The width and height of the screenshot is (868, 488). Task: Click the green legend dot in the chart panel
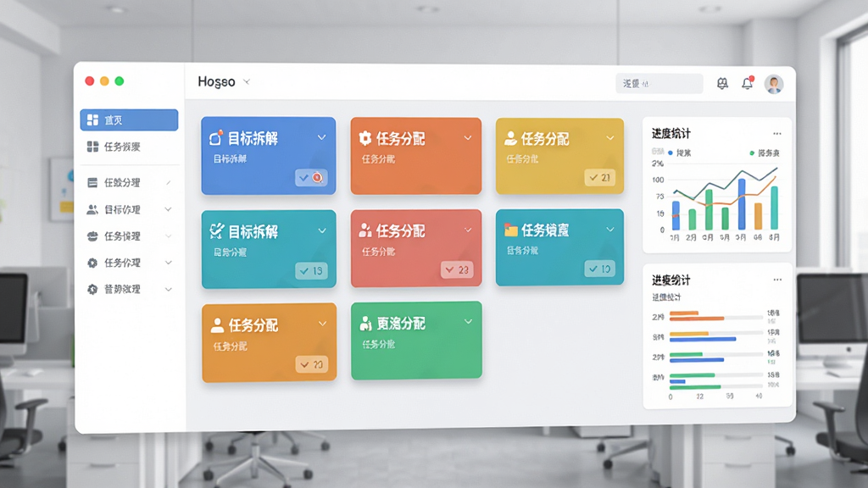pos(752,153)
